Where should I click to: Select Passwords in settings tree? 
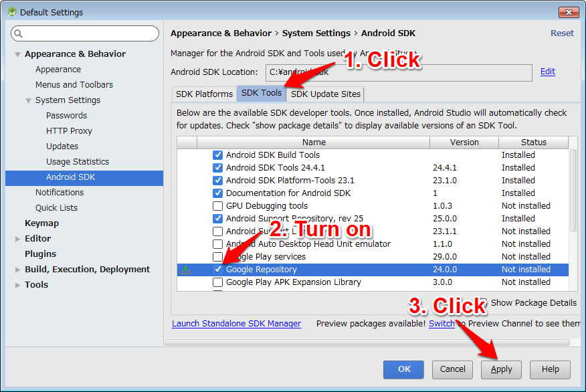point(66,116)
